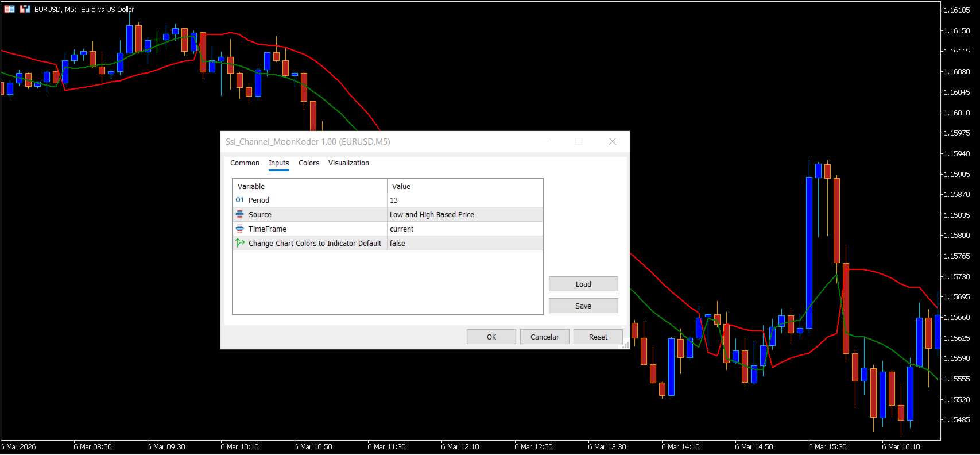Switch to the Common tab
The width and height of the screenshot is (980, 455).
pos(245,163)
